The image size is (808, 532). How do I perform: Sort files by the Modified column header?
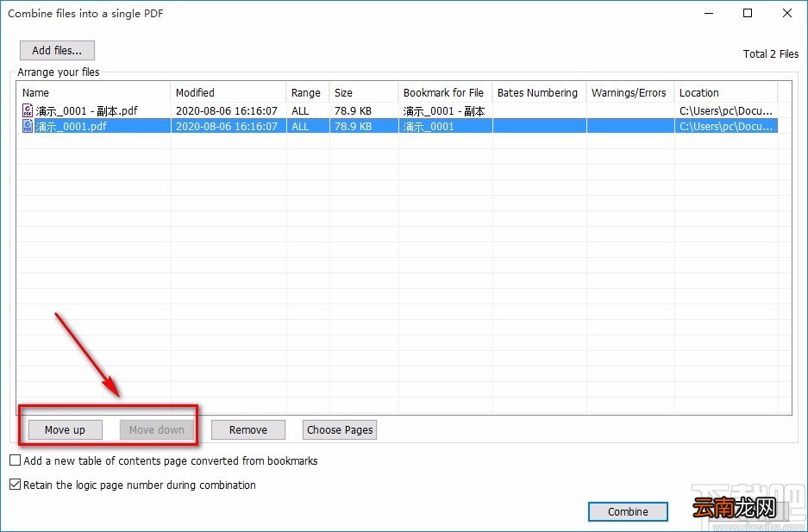point(229,93)
